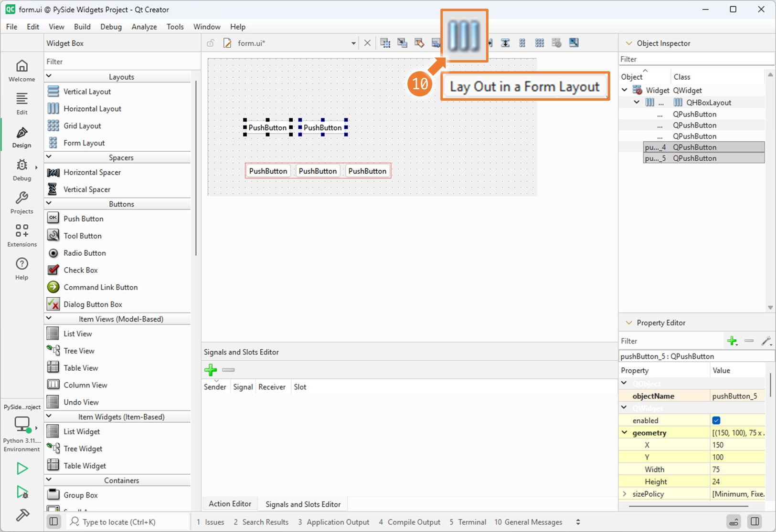
Task: Toggle the enabled property checkbox
Action: point(716,420)
